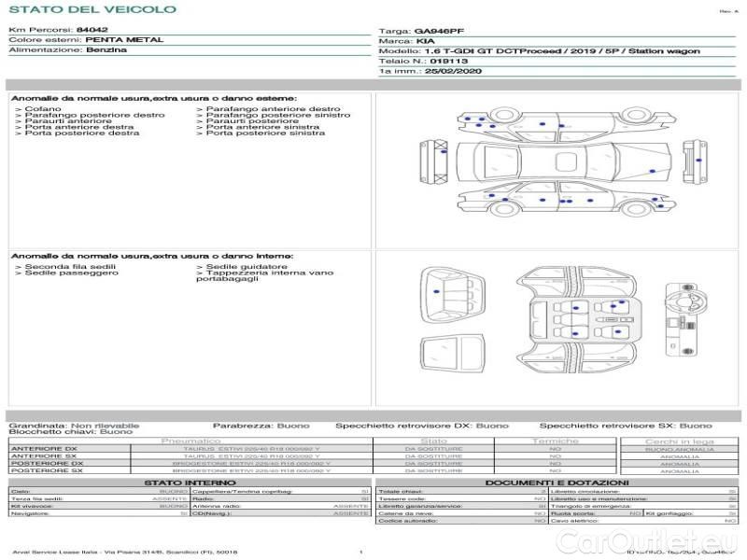This screenshot has width=747, height=560.
Task: Click the 'Cerchi in lega' header
Action: point(680,441)
